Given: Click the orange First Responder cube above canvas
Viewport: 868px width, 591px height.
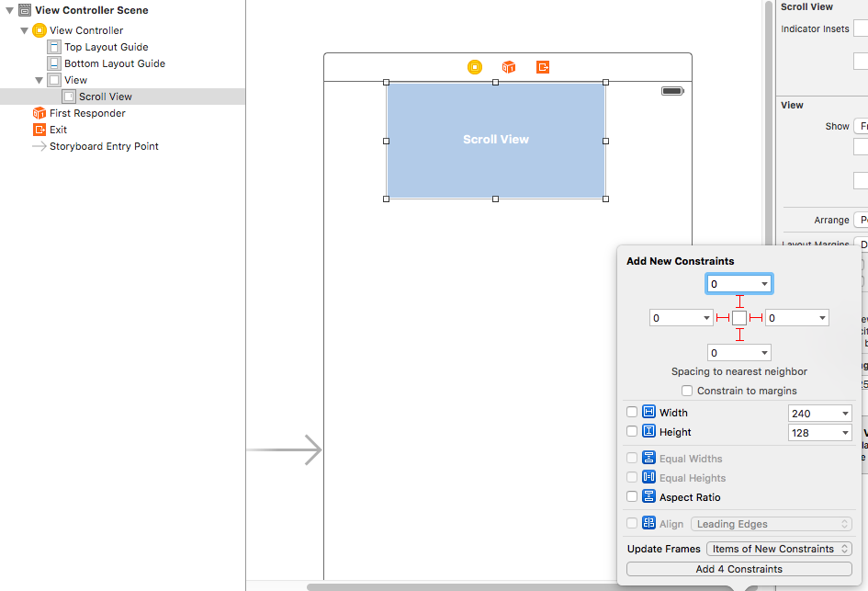Looking at the screenshot, I should [x=509, y=67].
